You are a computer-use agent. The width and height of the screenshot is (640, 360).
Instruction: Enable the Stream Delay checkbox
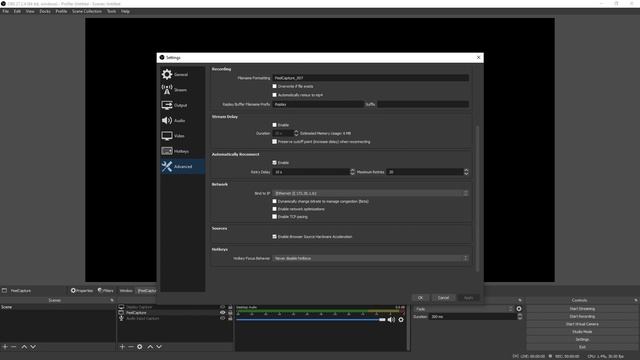274,125
